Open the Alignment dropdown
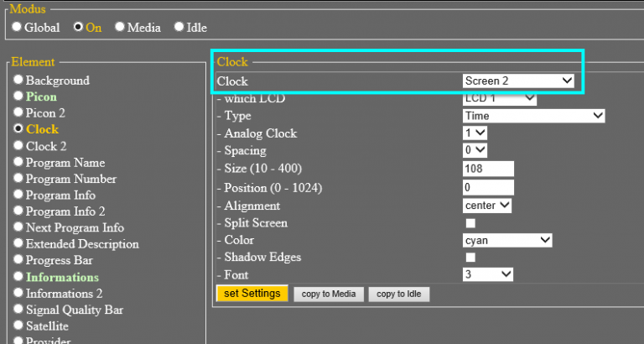This screenshot has height=344, width=644. [x=487, y=206]
